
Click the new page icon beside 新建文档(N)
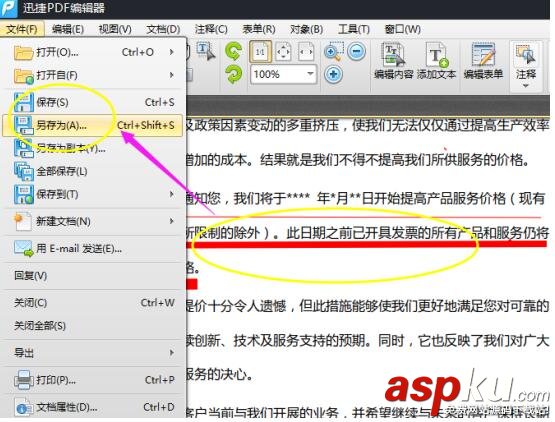(x=23, y=221)
